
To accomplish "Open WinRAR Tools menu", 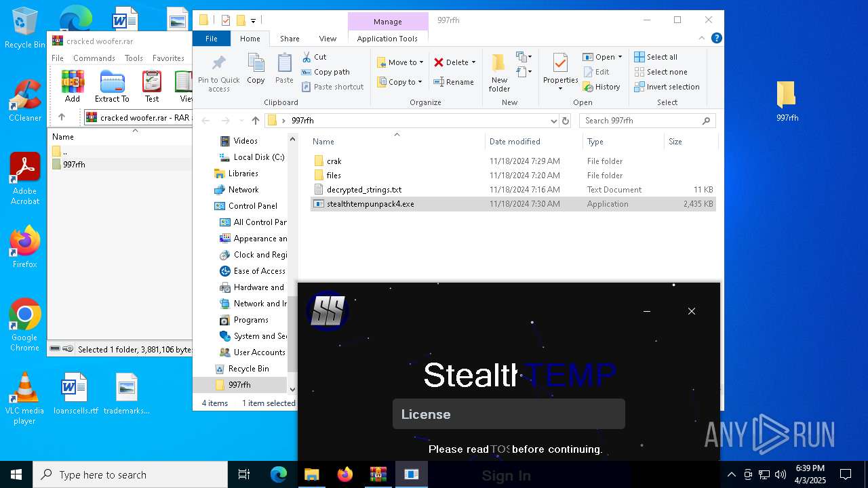I will (134, 58).
